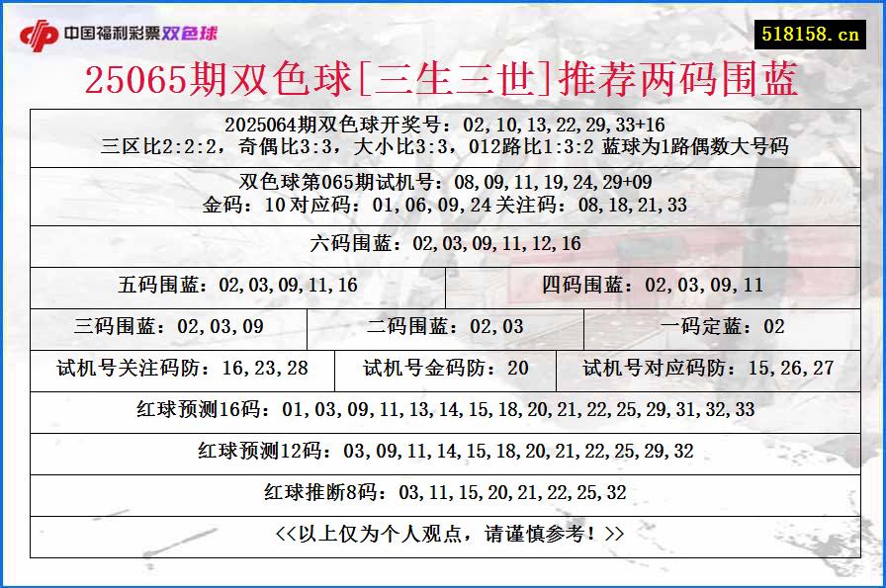Click the 六码围蓝 prediction row

coord(443,242)
